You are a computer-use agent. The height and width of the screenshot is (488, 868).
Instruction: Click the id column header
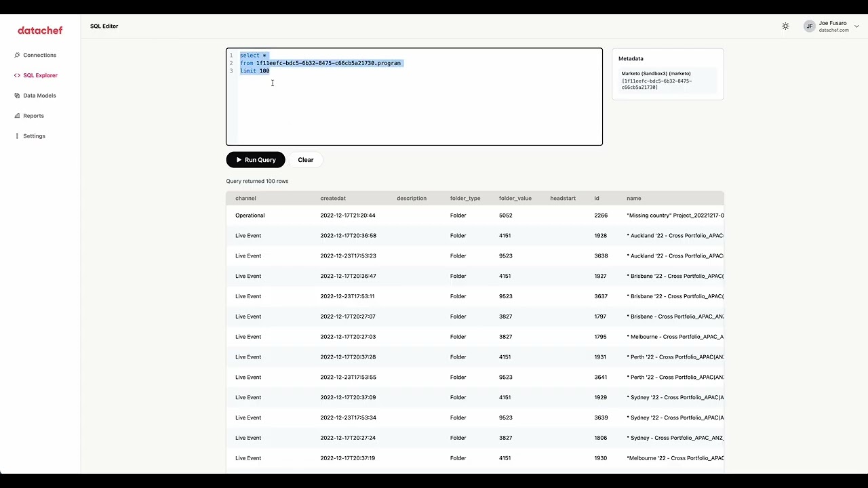[597, 199]
